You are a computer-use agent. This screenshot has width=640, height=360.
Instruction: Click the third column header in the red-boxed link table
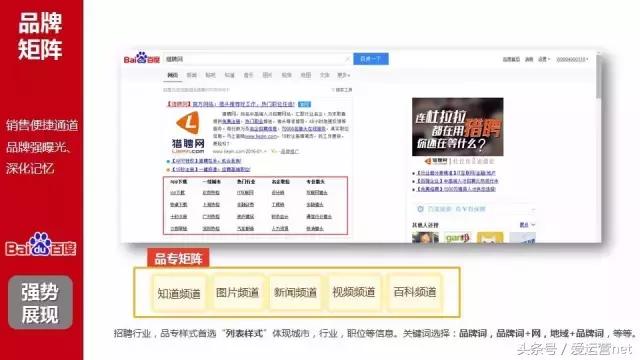pos(246,182)
